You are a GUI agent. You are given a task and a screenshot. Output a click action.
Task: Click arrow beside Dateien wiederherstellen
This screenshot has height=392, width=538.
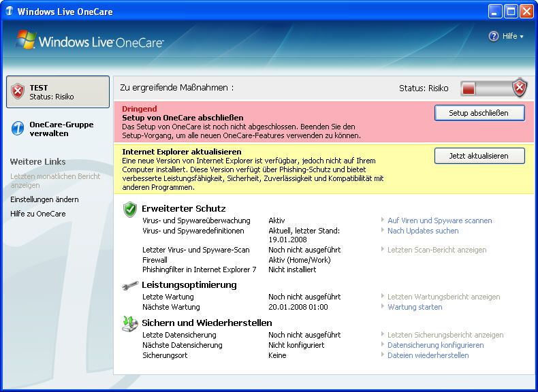tap(383, 355)
